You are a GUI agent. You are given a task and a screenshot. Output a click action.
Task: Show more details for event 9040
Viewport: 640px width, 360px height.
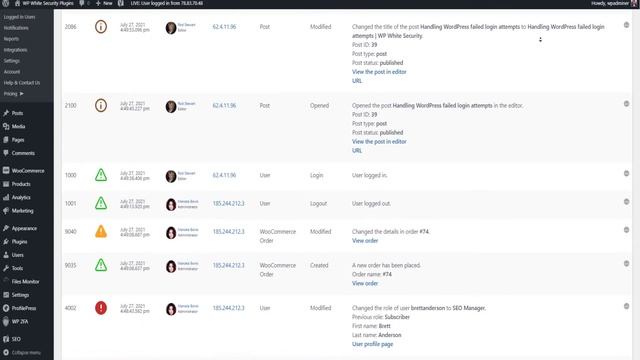pyautogui.click(x=626, y=230)
